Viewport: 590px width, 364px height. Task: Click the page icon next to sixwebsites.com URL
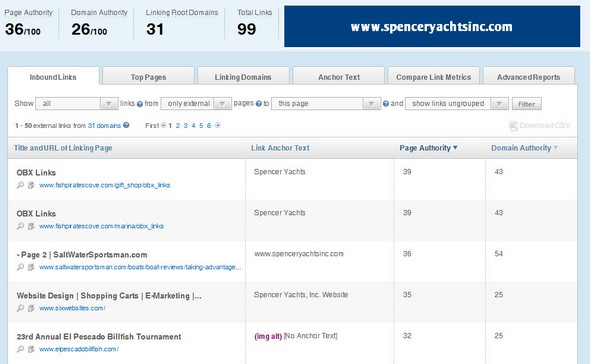tap(31, 308)
